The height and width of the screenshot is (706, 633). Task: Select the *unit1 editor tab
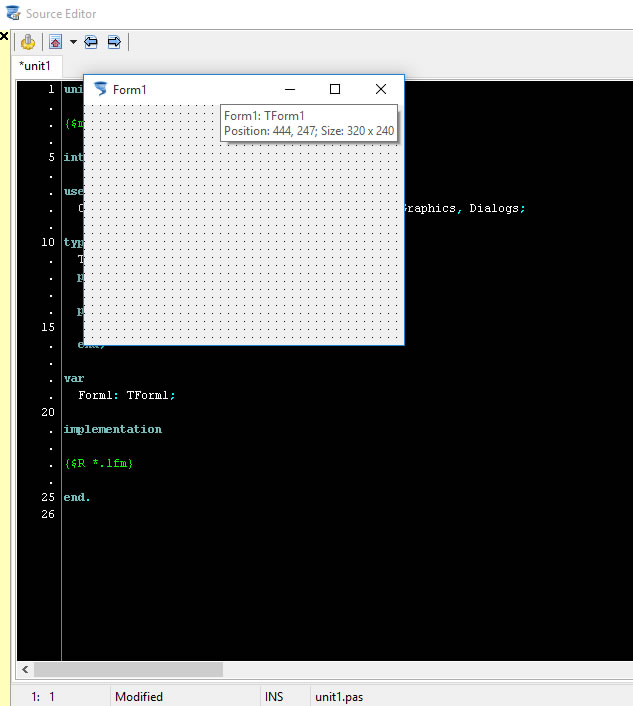tap(35, 66)
